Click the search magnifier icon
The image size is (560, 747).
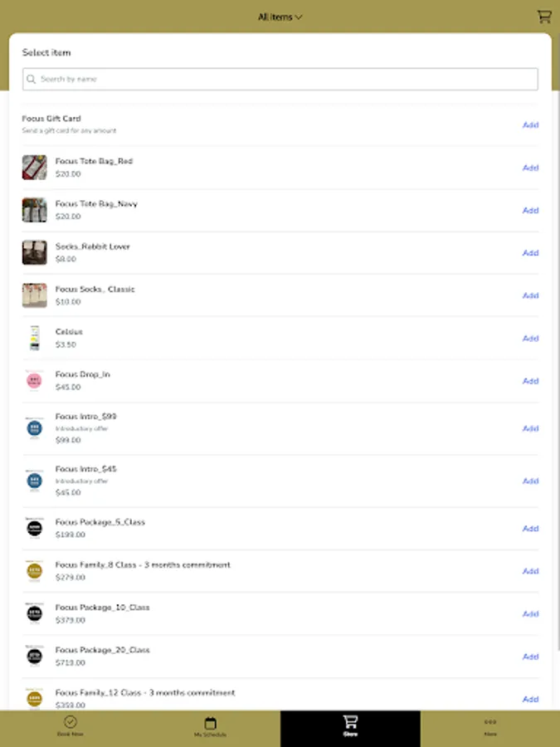click(32, 78)
